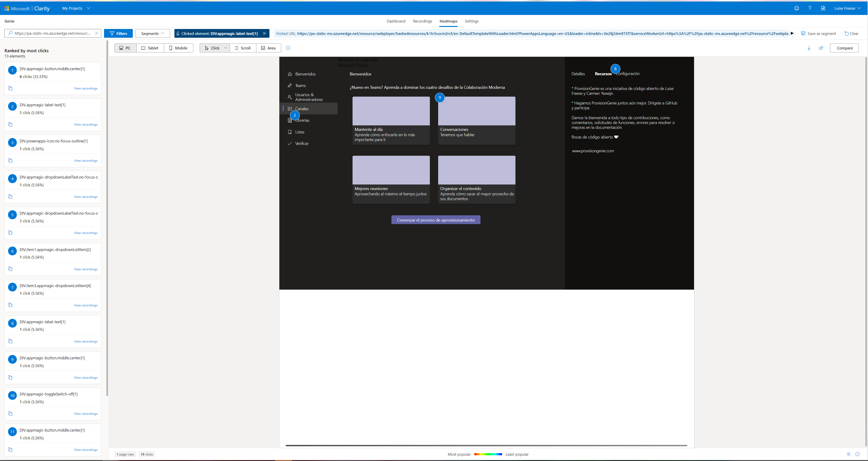Go to the Recordings tab

tap(422, 21)
